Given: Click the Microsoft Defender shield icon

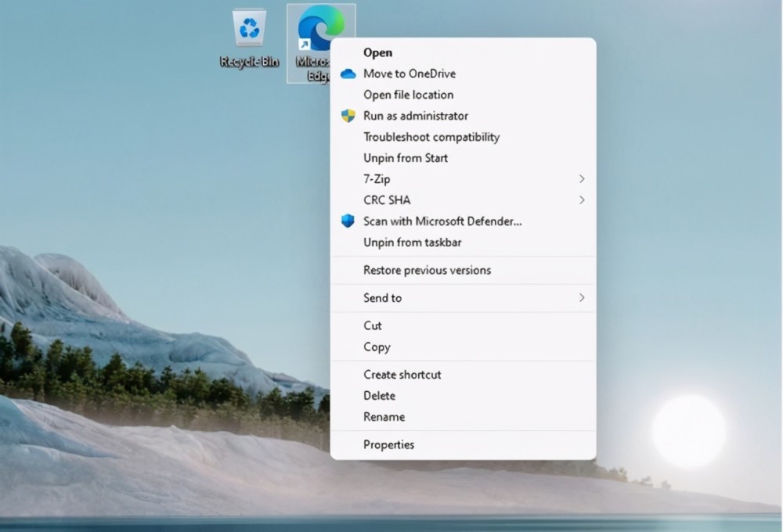Looking at the screenshot, I should point(348,221).
